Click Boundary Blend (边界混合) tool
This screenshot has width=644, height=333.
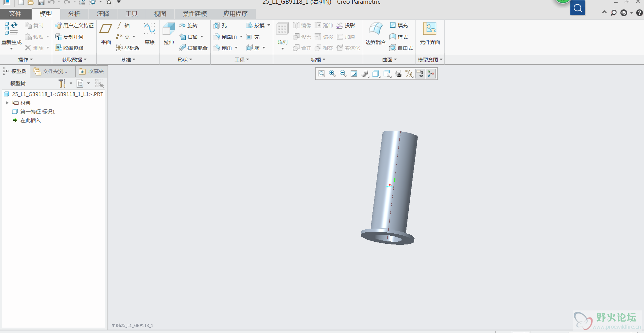375,34
